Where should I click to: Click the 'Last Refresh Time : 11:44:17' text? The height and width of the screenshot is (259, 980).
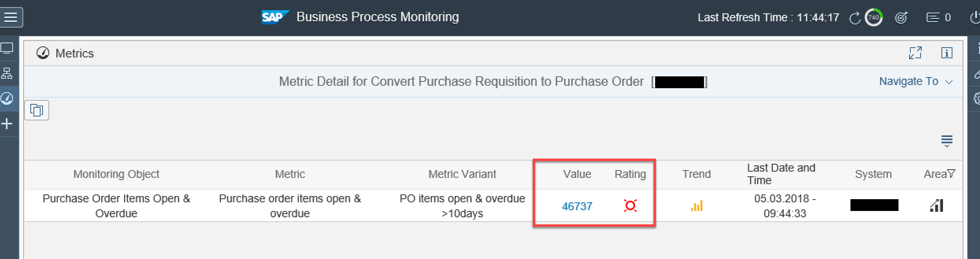coord(768,18)
